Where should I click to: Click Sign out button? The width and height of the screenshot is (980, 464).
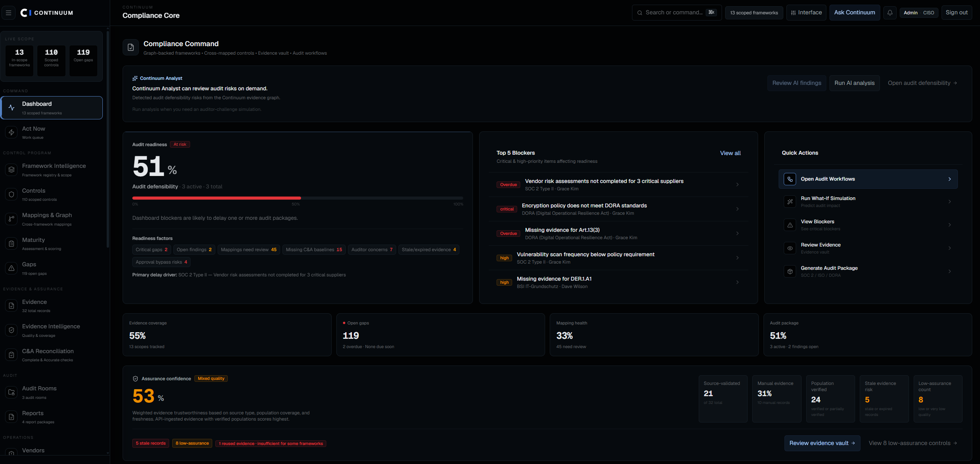coord(956,13)
